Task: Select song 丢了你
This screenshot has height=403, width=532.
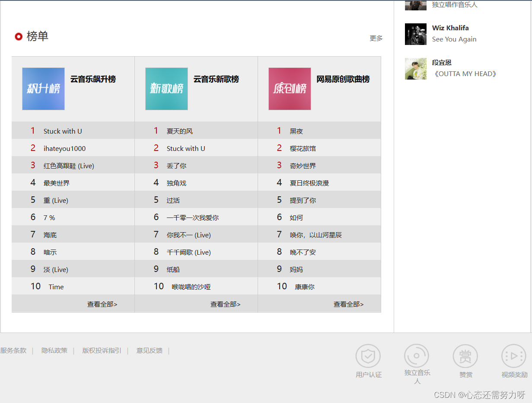Action: (x=176, y=166)
